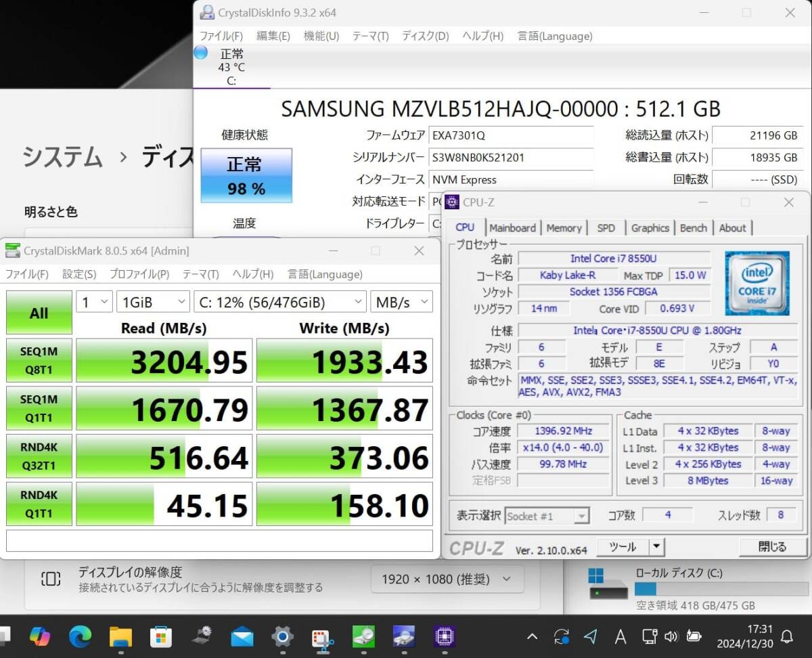Click the serial number field S3W8NB0K521201
Viewport: 812px width, 658px height.
[x=511, y=157]
